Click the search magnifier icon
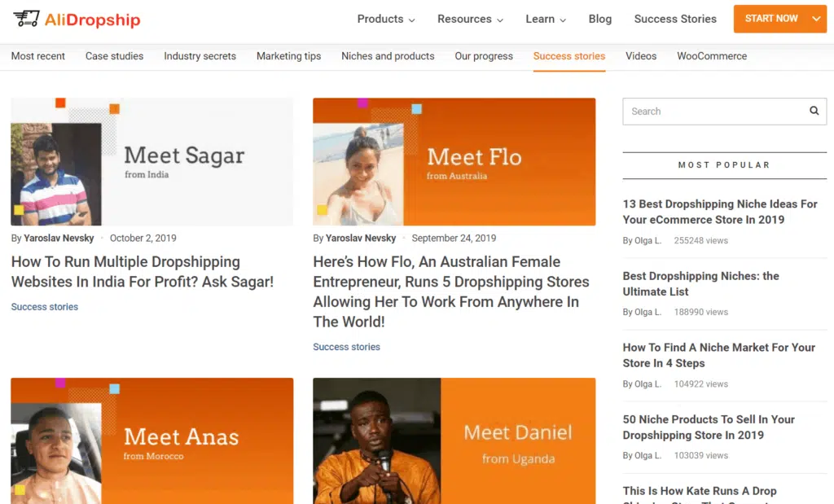Screen dimensions: 834x504 tap(814, 112)
